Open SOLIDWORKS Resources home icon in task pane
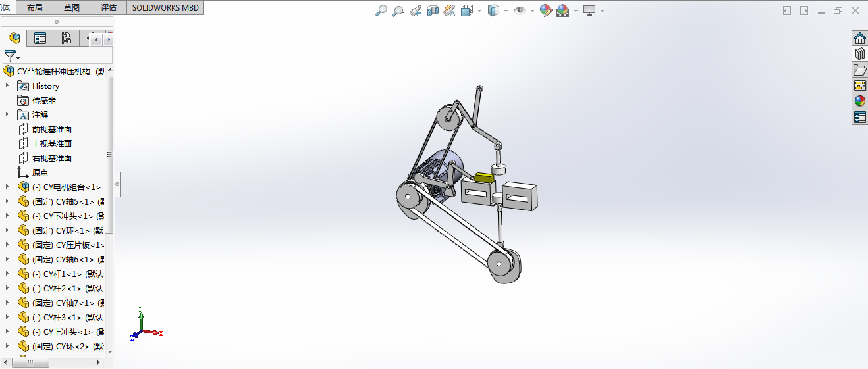Screen dimensions: 868x369 [859, 38]
